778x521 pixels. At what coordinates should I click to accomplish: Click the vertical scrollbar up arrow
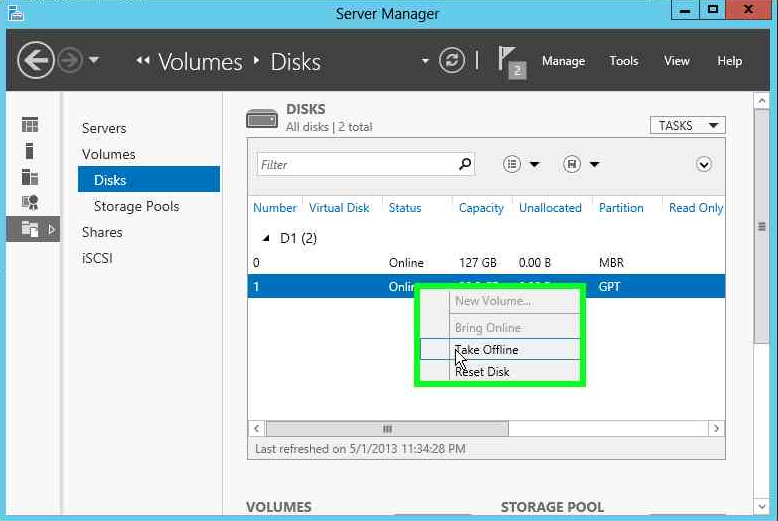tap(762, 101)
